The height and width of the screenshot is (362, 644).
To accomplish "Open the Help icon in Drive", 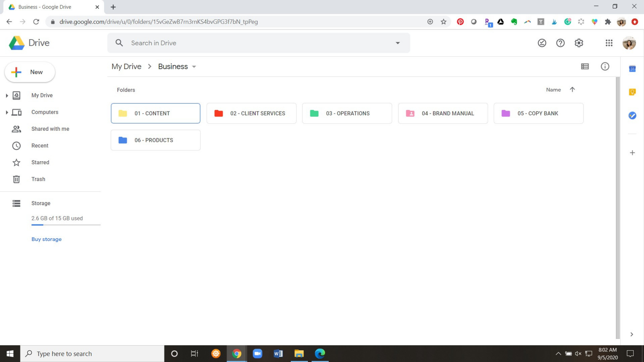I will [560, 43].
